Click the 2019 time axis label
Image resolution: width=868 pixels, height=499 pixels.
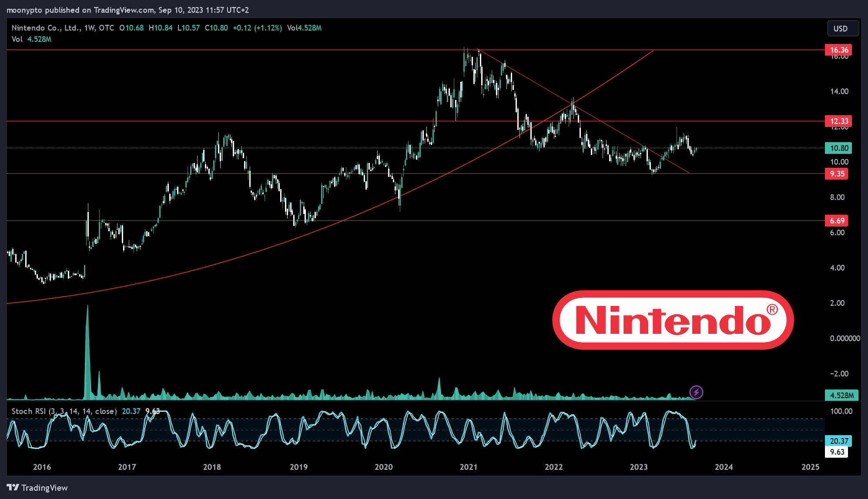tap(298, 467)
